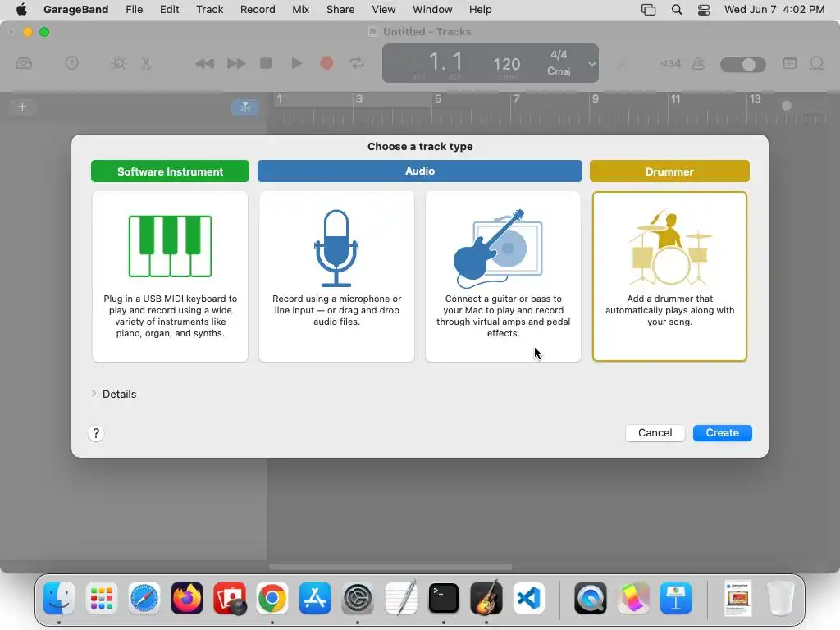The image size is (840, 630).
Task: Open the Library icon in toolbar
Action: click(24, 64)
